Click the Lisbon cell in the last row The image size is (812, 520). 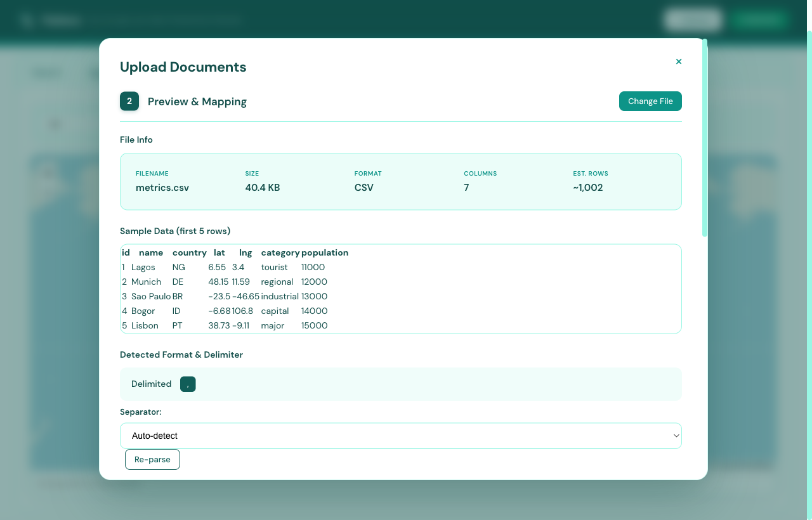point(145,325)
